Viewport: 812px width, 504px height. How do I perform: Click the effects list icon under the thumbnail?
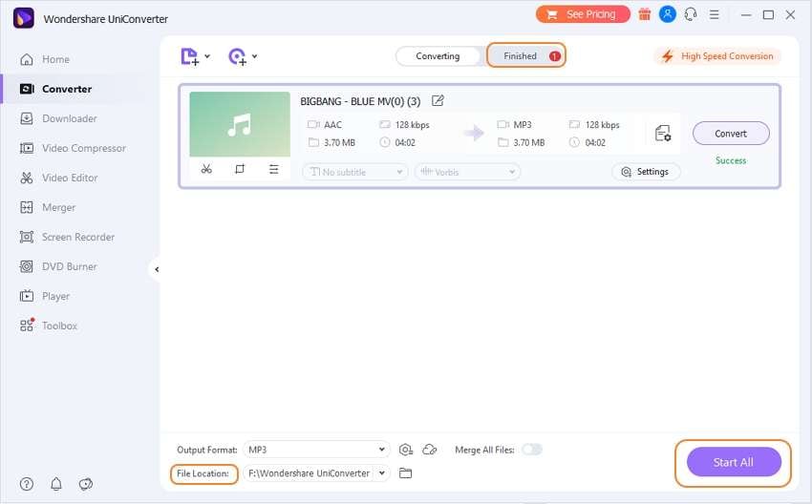tap(274, 169)
